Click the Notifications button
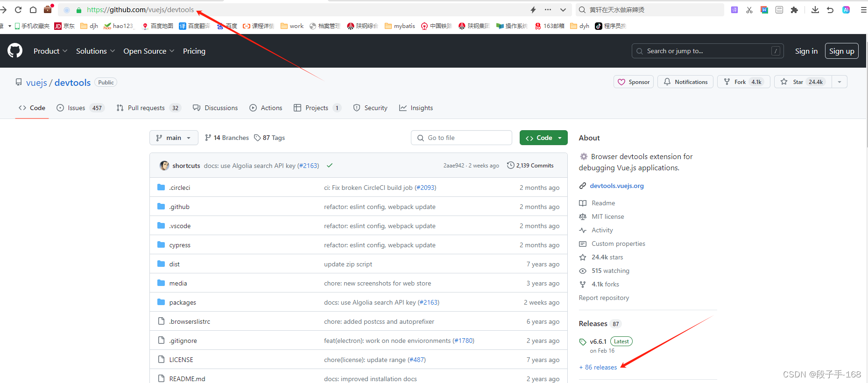This screenshot has width=868, height=383. click(685, 82)
